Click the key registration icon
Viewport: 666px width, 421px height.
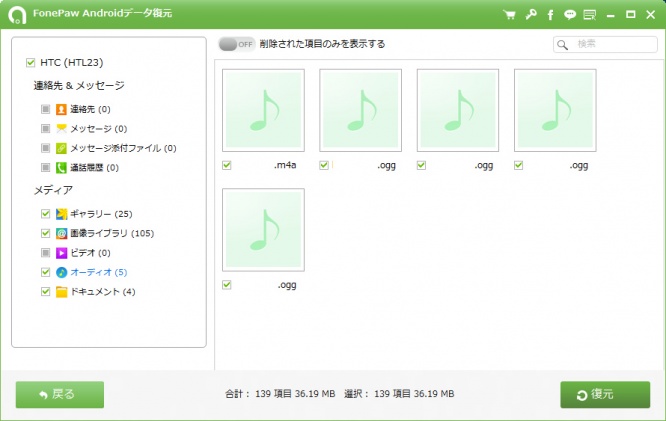click(x=531, y=15)
